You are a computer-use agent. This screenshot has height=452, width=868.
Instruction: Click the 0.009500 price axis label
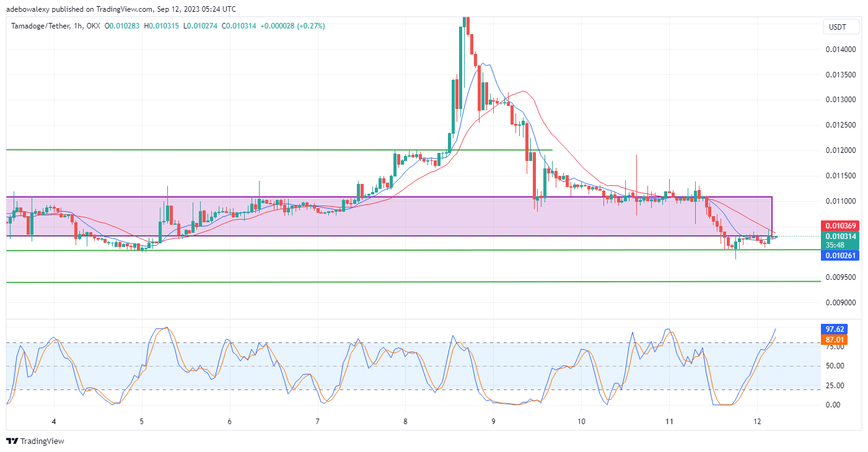(841, 278)
